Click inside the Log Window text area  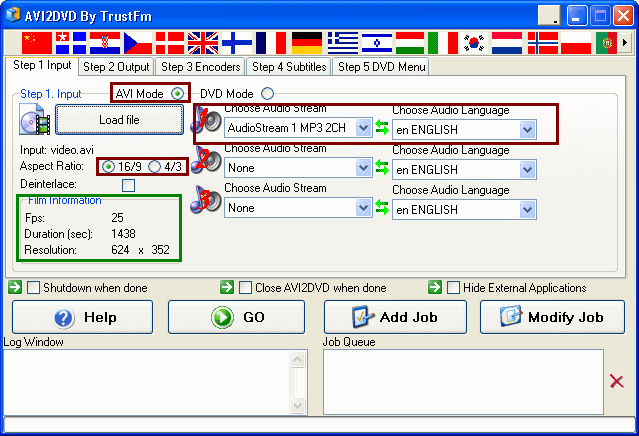pyautogui.click(x=148, y=382)
